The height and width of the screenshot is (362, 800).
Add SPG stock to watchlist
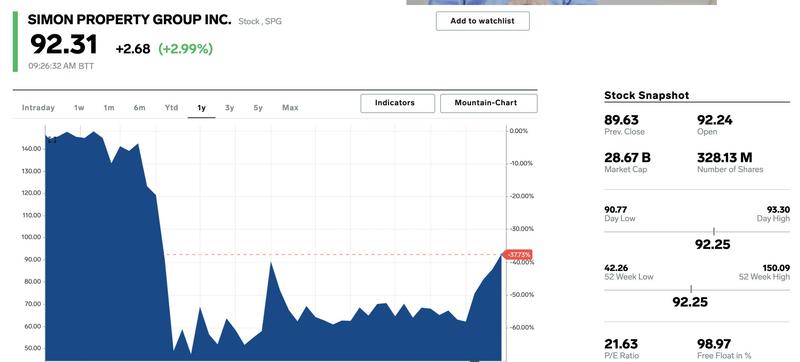[483, 21]
